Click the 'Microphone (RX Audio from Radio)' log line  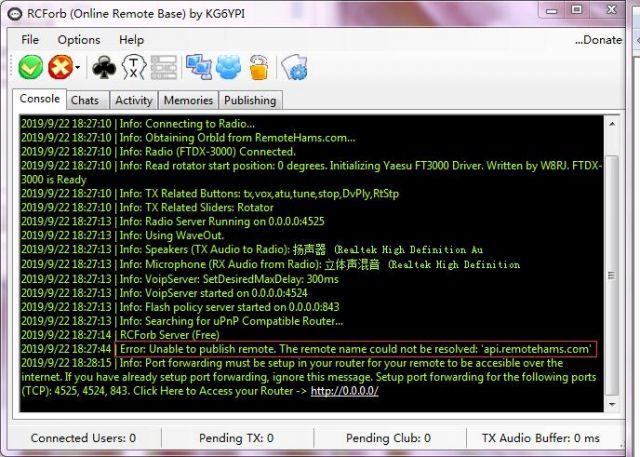point(271,264)
